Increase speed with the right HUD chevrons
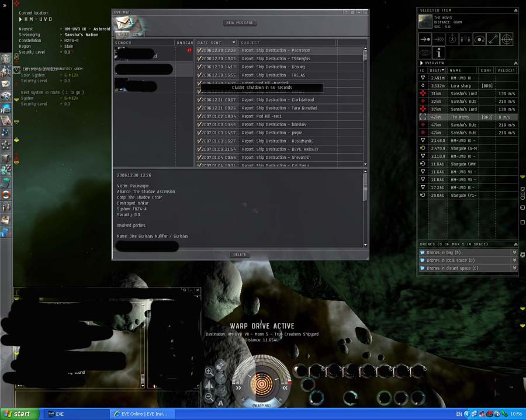This screenshot has width=526, height=420. pos(285,388)
